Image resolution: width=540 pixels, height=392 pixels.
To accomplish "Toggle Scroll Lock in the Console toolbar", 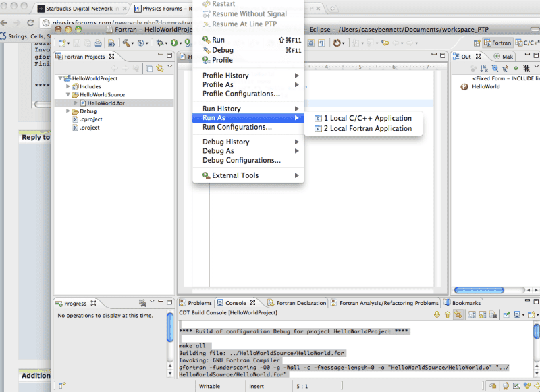I will 483,314.
